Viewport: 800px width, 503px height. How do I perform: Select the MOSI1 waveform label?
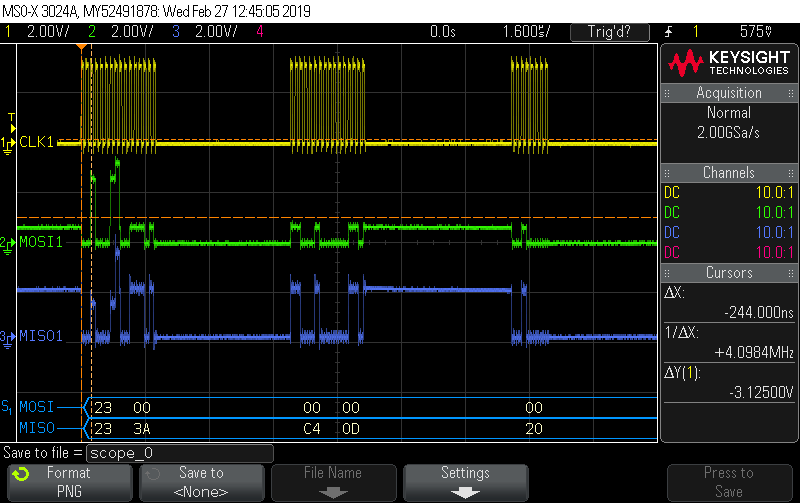pos(41,242)
